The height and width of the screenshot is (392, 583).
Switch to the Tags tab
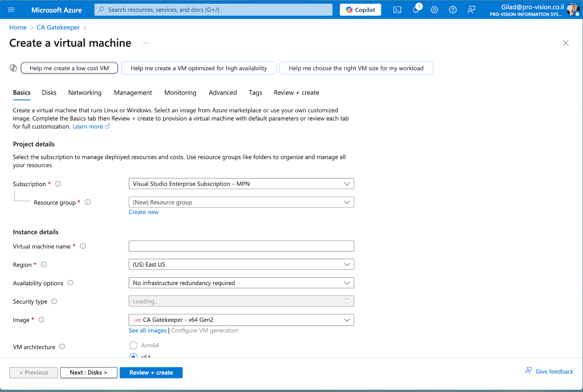(x=255, y=93)
